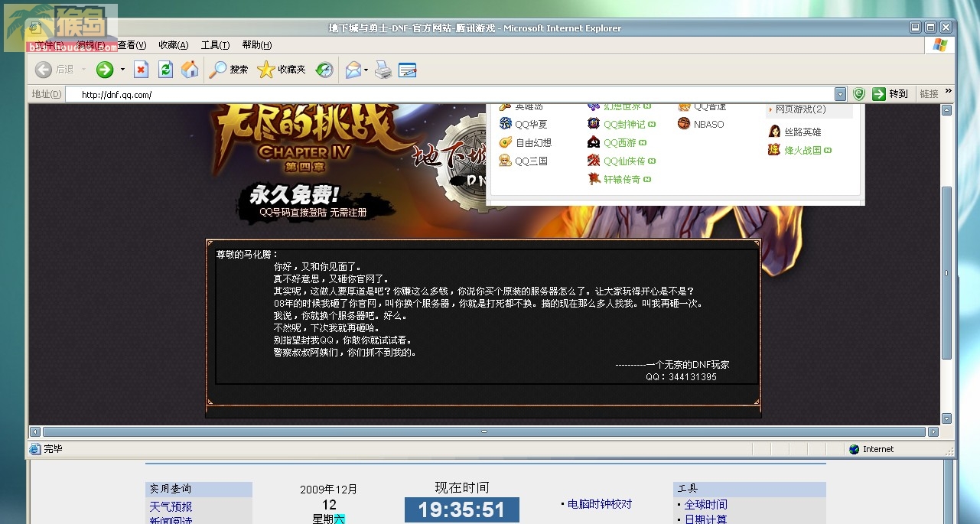Click the QQ：344131395 text in the message
Image resolution: width=980 pixels, height=524 pixels.
(681, 377)
